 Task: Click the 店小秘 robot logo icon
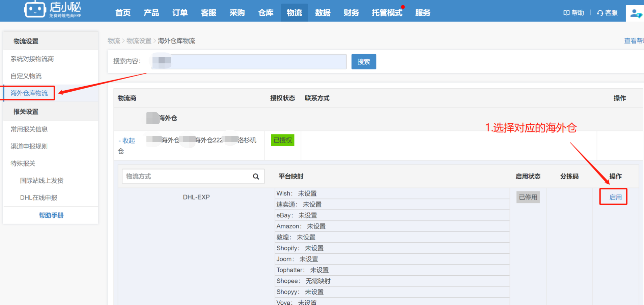[x=35, y=9]
